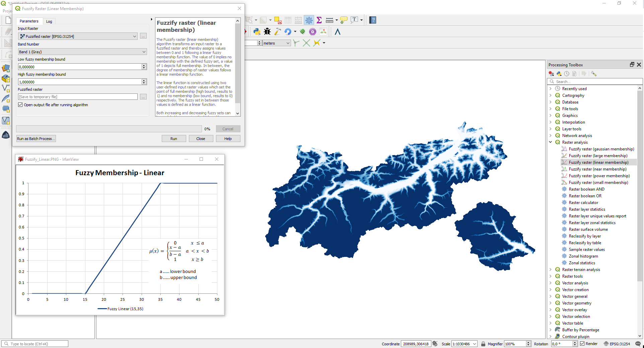This screenshot has height=348, width=644.
Task: Click the Run button
Action: coord(173,139)
